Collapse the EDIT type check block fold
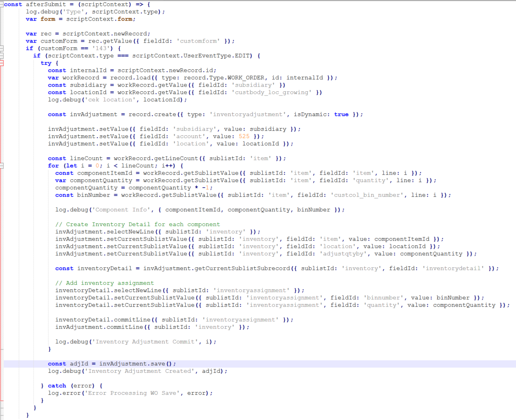 [2, 55]
